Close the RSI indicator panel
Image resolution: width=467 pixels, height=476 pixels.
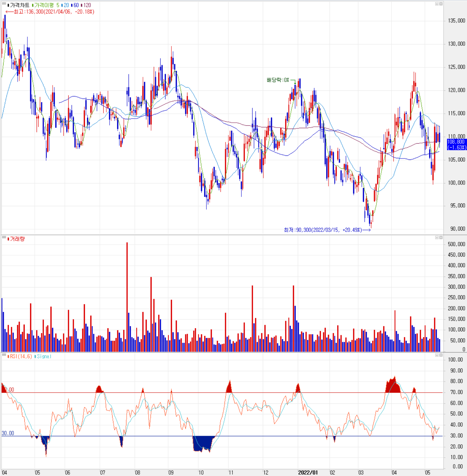coord(441,355)
